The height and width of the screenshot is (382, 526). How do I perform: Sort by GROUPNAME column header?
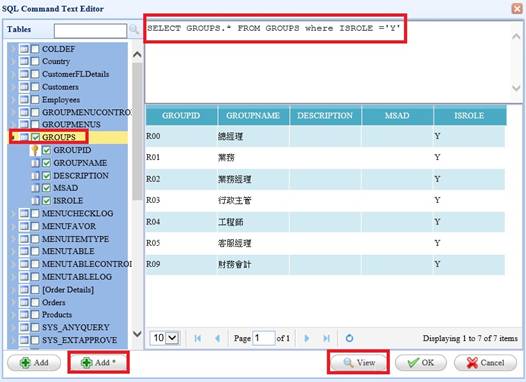coord(253,115)
